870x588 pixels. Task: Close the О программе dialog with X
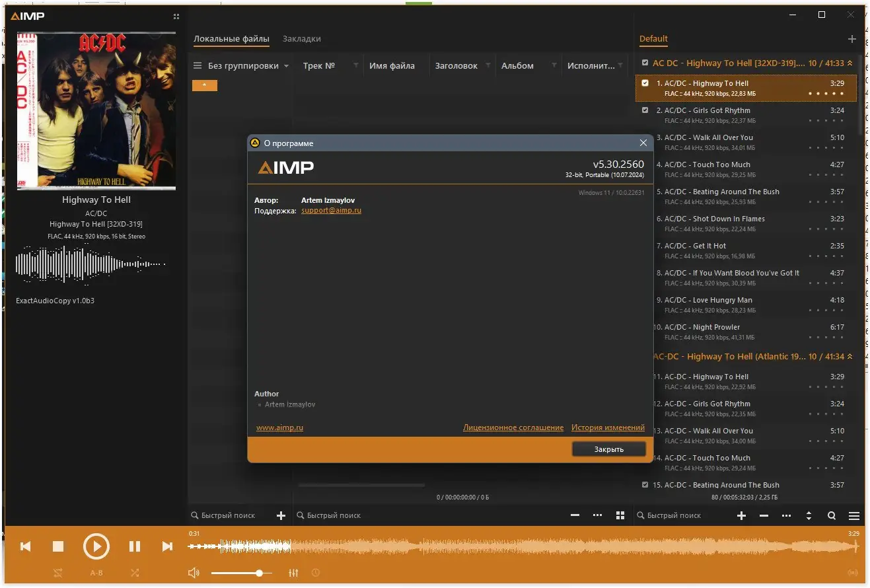(643, 143)
